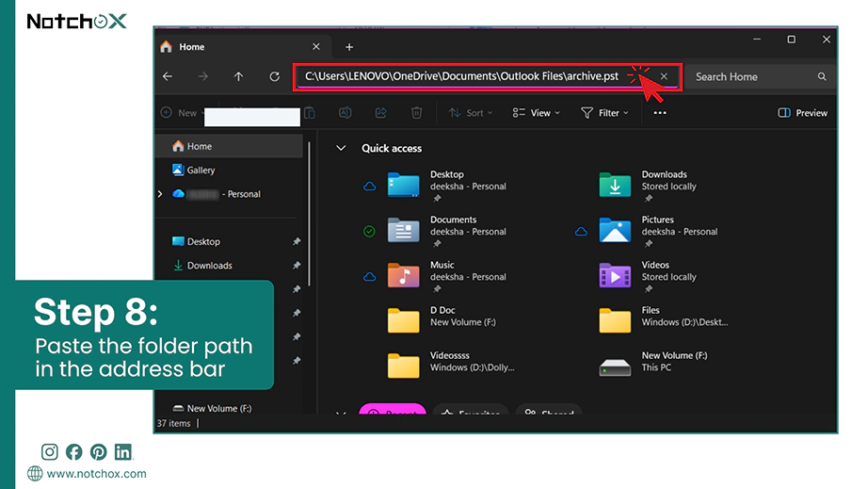Click the Delete trash icon
This screenshot has width=868, height=489.
[x=417, y=113]
